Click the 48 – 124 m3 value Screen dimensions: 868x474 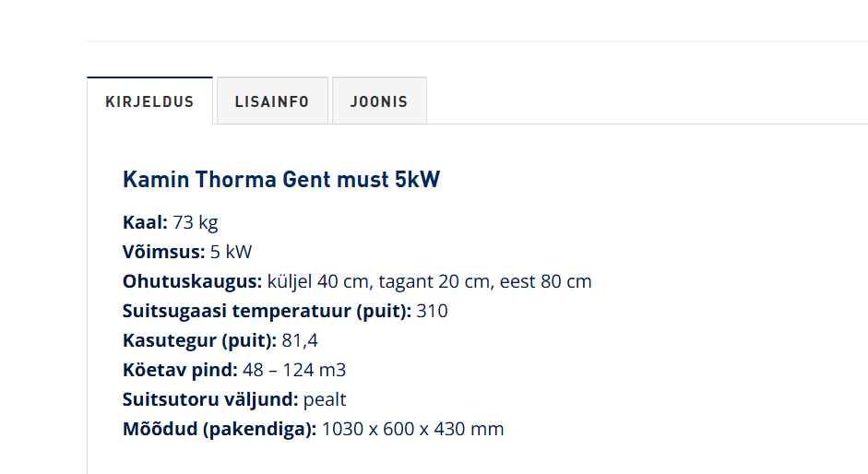click(294, 370)
